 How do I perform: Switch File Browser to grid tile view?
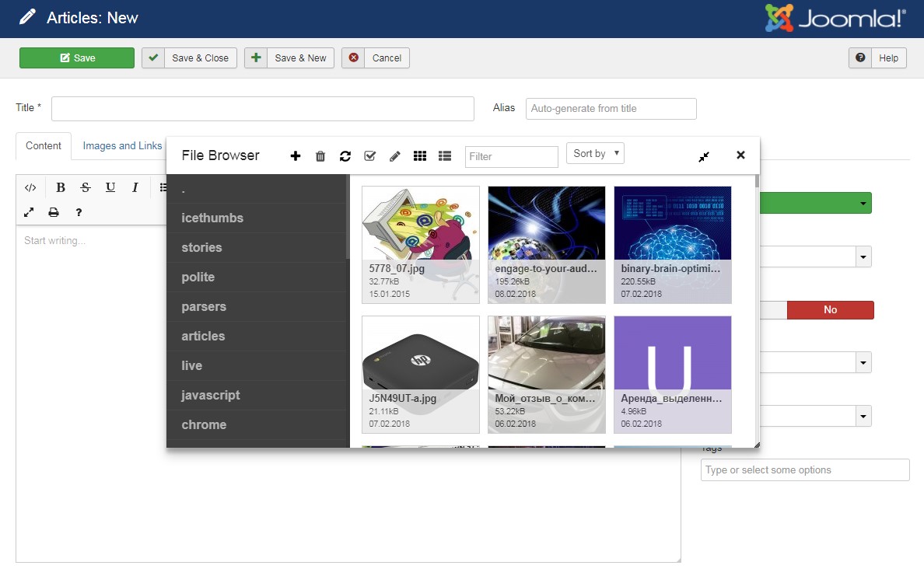click(x=420, y=156)
